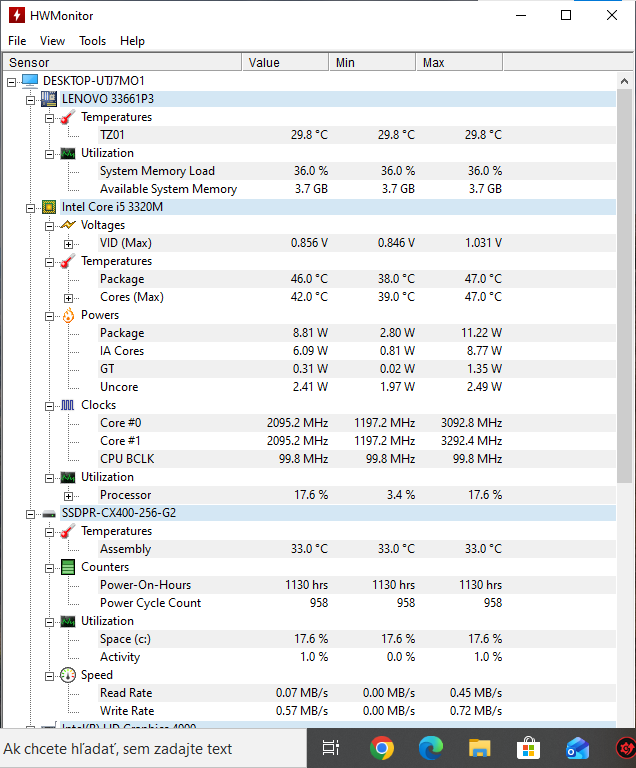636x768 pixels.
Task: Click the Max column header
Action: (x=460, y=63)
